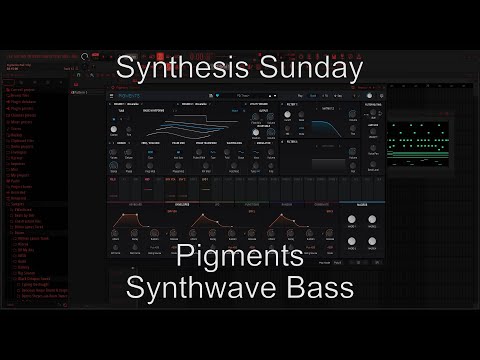This screenshot has width=480, height=360.
Task: Expand Plugin database folder in browser
Action: (x=21, y=102)
